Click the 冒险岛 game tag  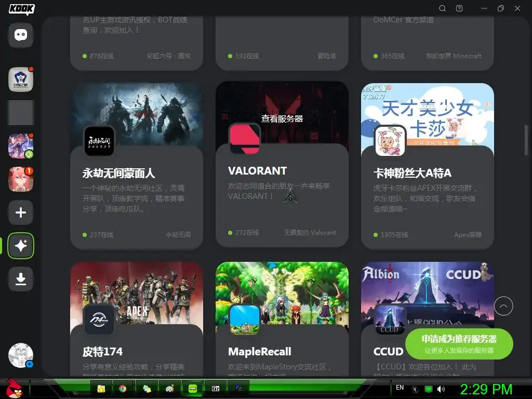pyautogui.click(x=327, y=56)
